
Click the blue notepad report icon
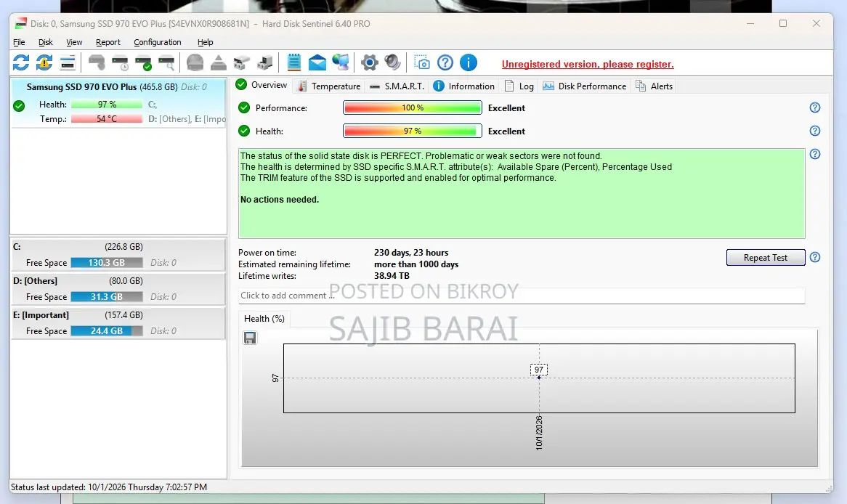click(x=294, y=62)
